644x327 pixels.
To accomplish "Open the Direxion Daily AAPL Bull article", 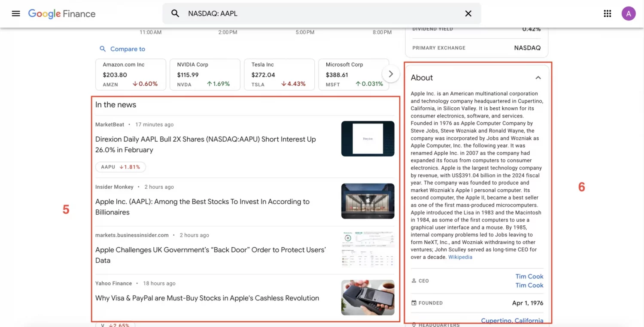I will 206,145.
